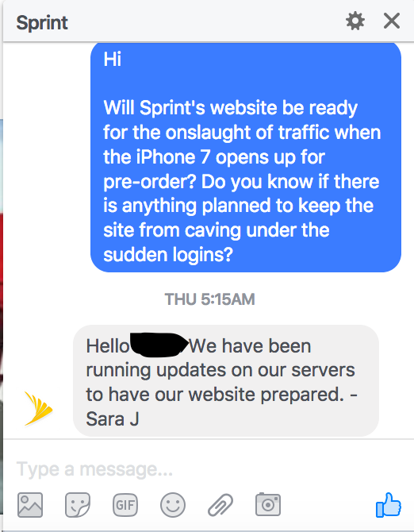This screenshot has width=414, height=532.
Task: Select the blue sent message bubble
Action: 246,157
